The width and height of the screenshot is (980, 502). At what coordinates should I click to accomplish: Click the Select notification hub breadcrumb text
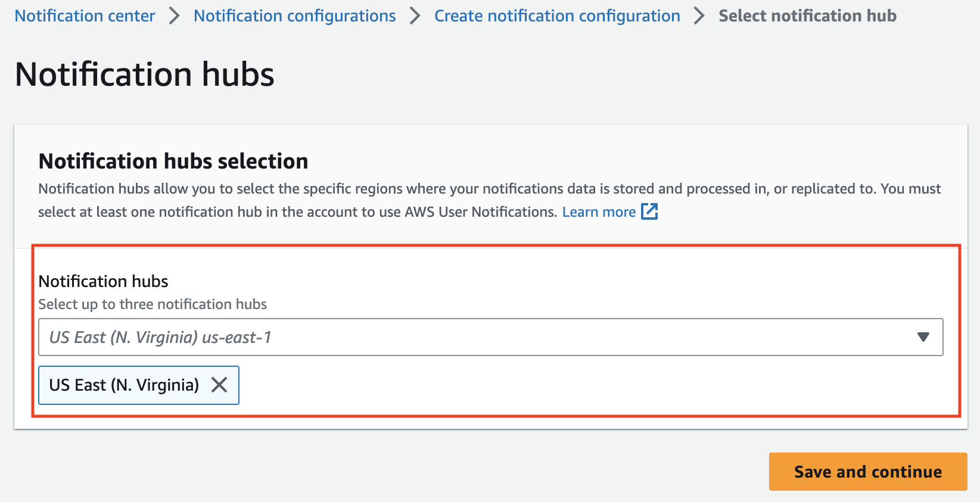pos(807,15)
